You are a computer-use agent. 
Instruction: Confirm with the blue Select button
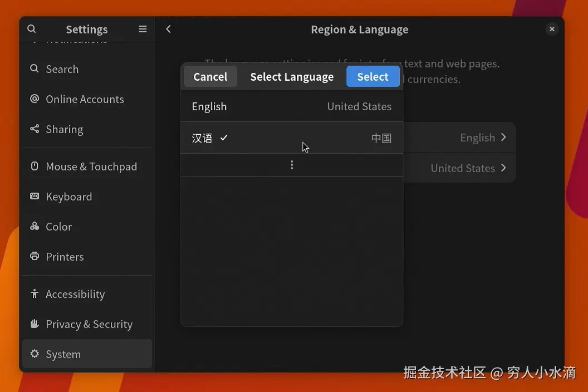pyautogui.click(x=373, y=76)
